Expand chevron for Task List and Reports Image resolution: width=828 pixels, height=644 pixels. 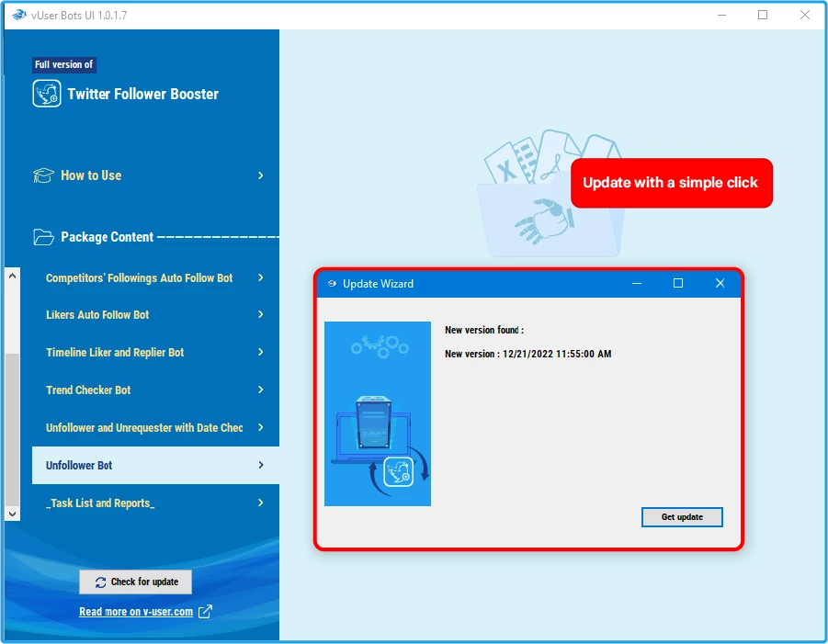tap(260, 503)
